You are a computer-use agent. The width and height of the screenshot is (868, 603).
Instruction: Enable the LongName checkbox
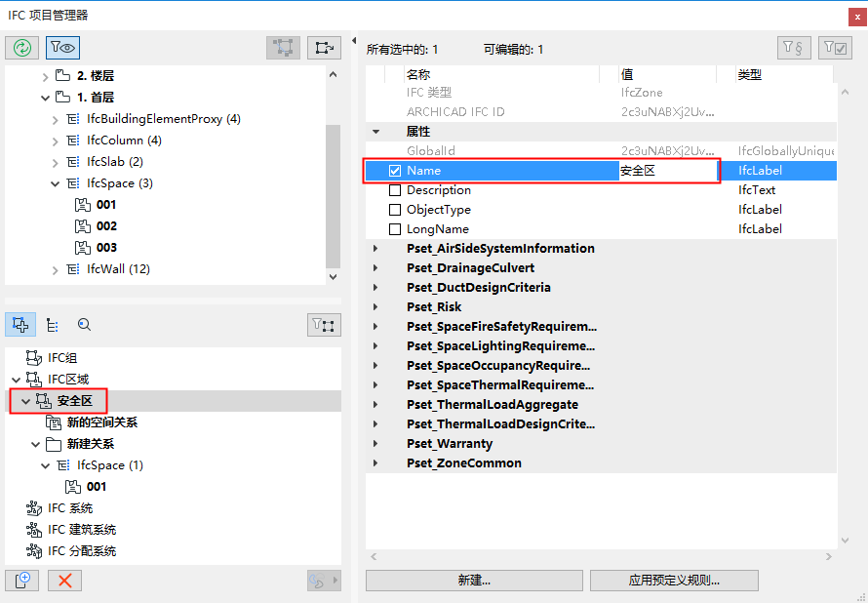(394, 228)
